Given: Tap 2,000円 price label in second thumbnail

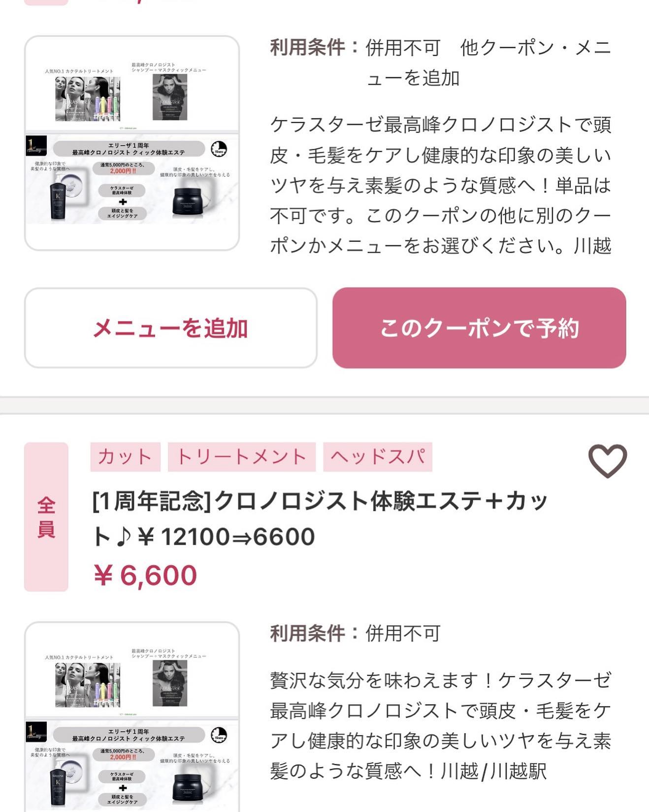Looking at the screenshot, I should [123, 757].
